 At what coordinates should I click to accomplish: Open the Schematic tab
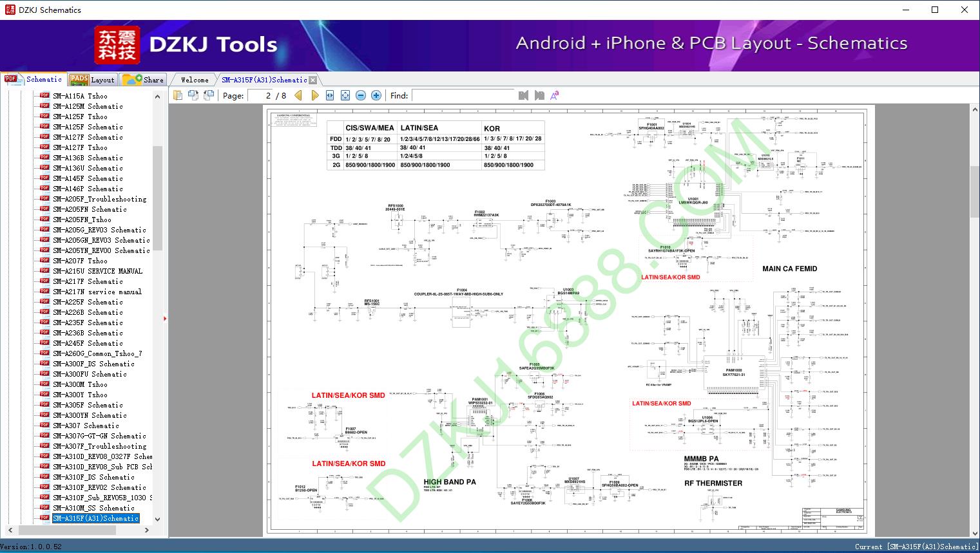click(x=34, y=79)
